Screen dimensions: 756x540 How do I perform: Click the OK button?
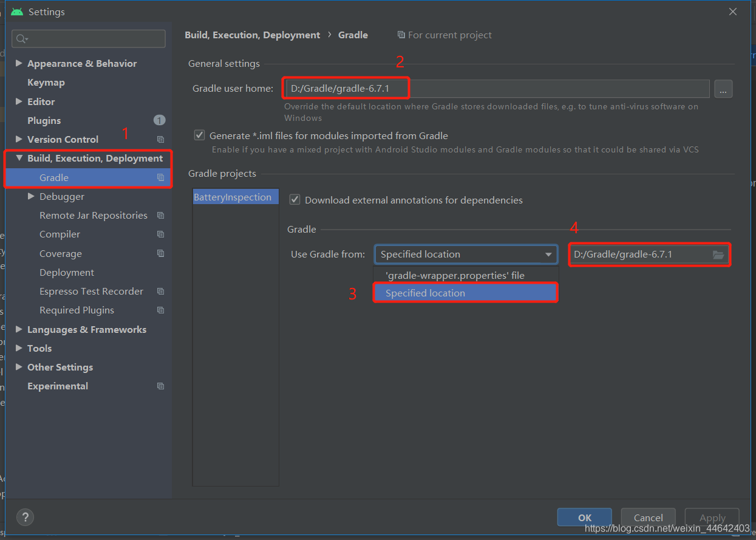[x=585, y=518]
